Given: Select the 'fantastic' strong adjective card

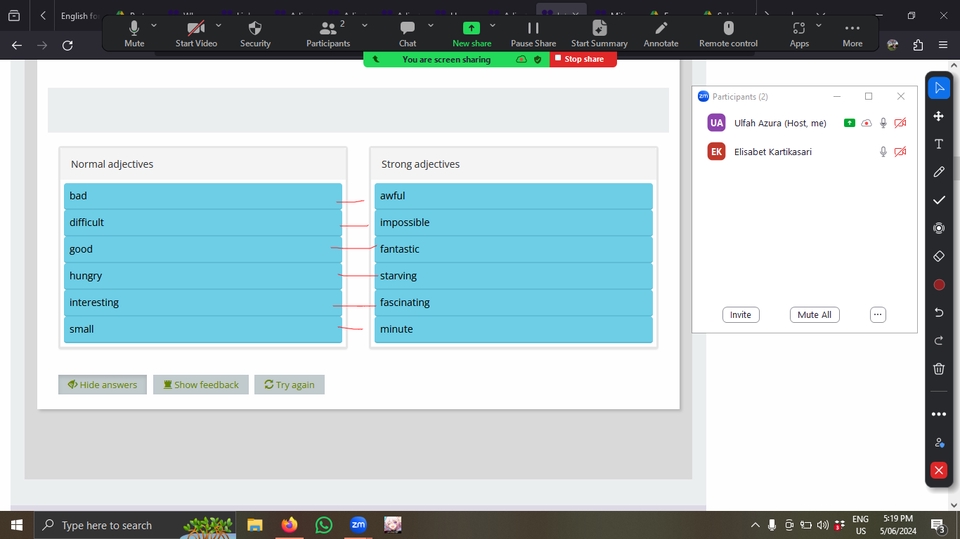Looking at the screenshot, I should tap(513, 249).
